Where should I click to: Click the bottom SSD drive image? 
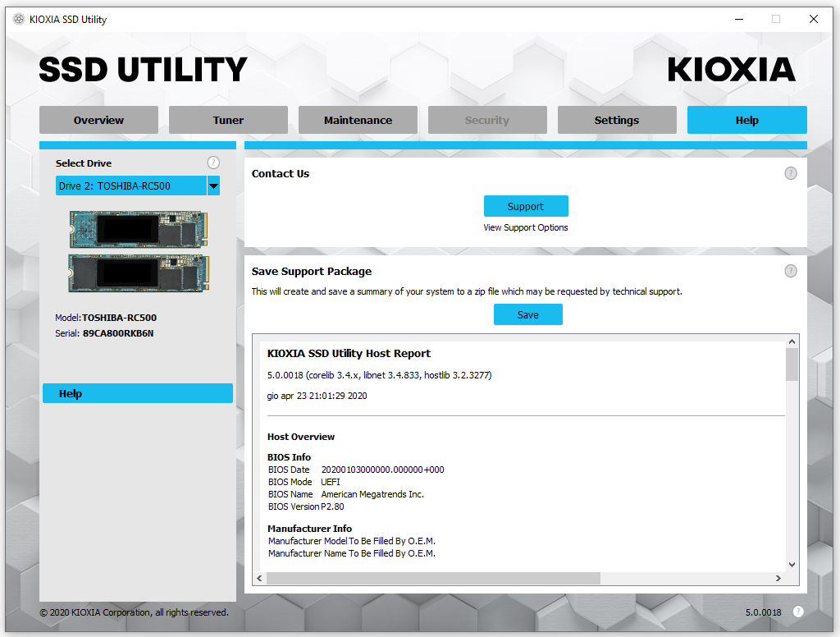tap(139, 273)
